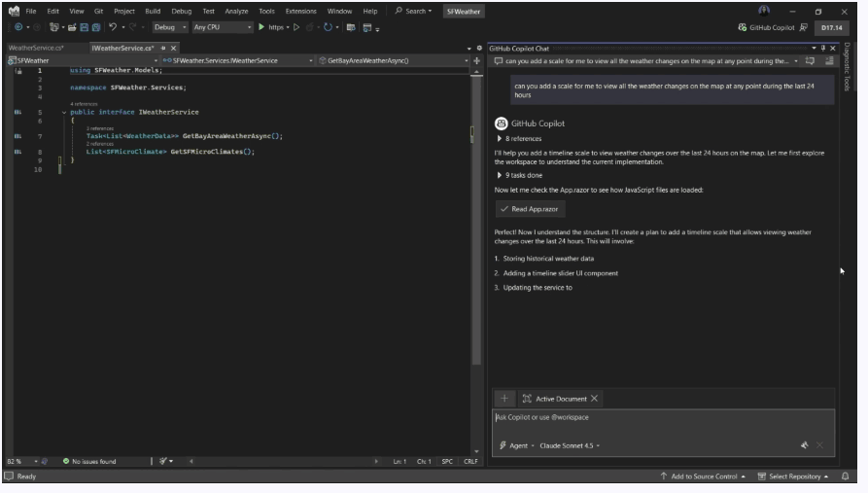Image resolution: width=868 pixels, height=493 pixels.
Task: Open the GetBayAreaWeatherAsync member dropdown
Action: [x=393, y=60]
